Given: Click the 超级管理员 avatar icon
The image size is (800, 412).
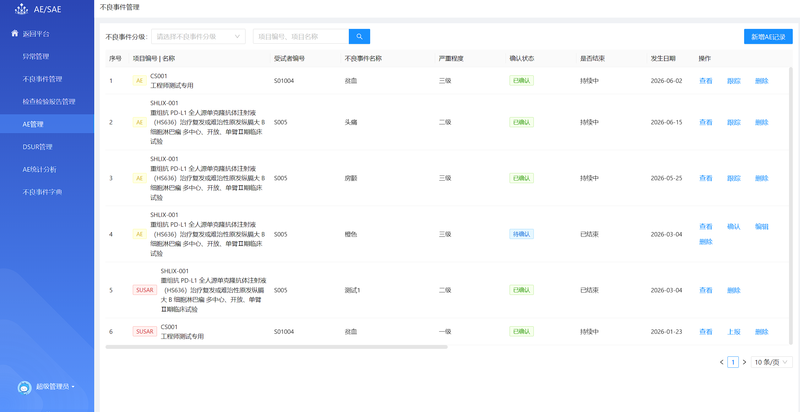Looking at the screenshot, I should [x=24, y=387].
